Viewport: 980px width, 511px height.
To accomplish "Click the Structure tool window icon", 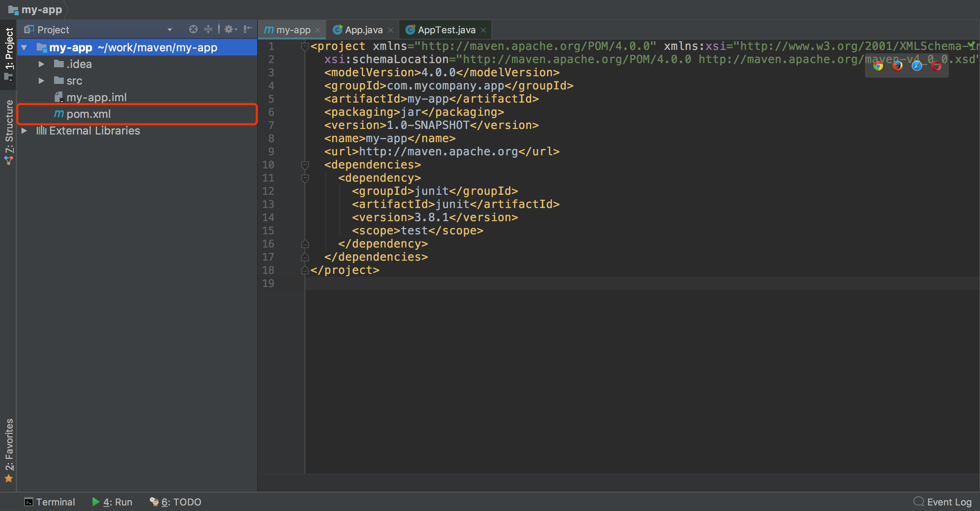I will [9, 161].
